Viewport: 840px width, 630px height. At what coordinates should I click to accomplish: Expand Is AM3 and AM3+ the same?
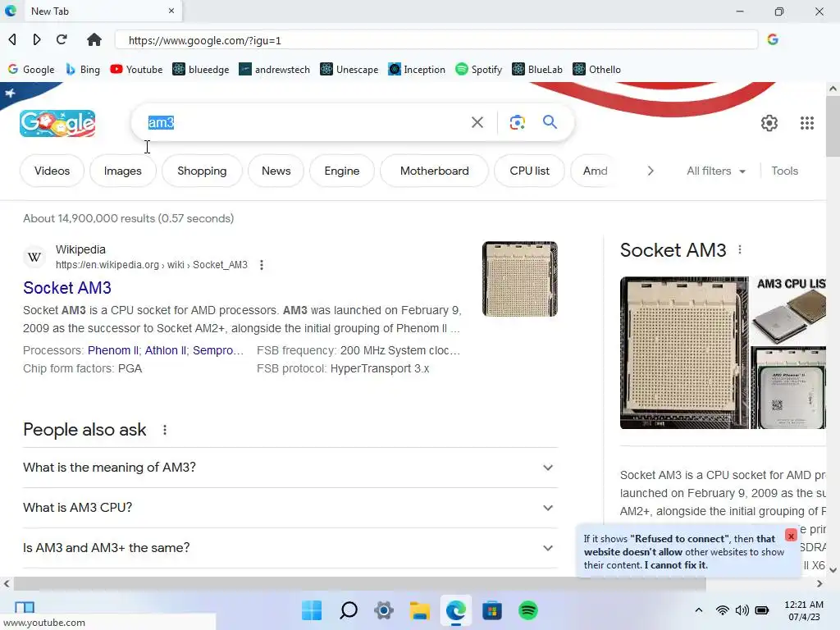(x=290, y=548)
